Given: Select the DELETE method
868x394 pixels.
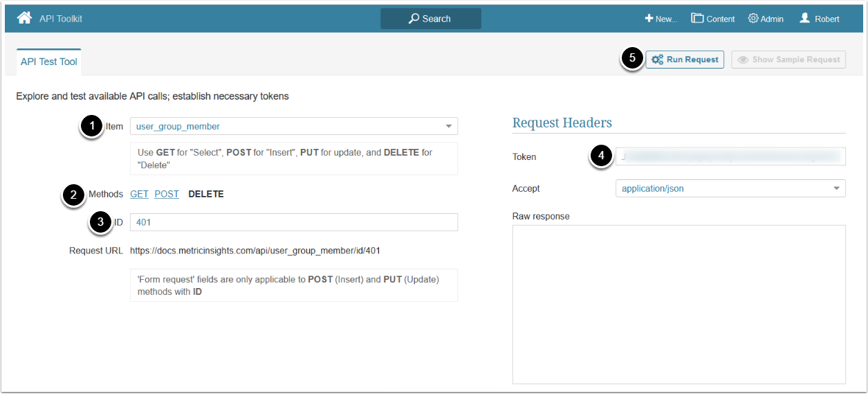Looking at the screenshot, I should pyautogui.click(x=206, y=194).
